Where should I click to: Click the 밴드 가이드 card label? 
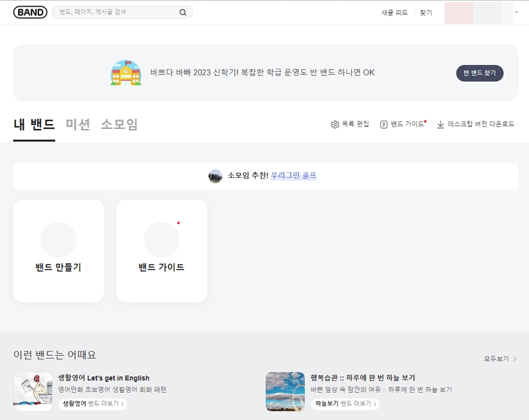click(x=162, y=267)
